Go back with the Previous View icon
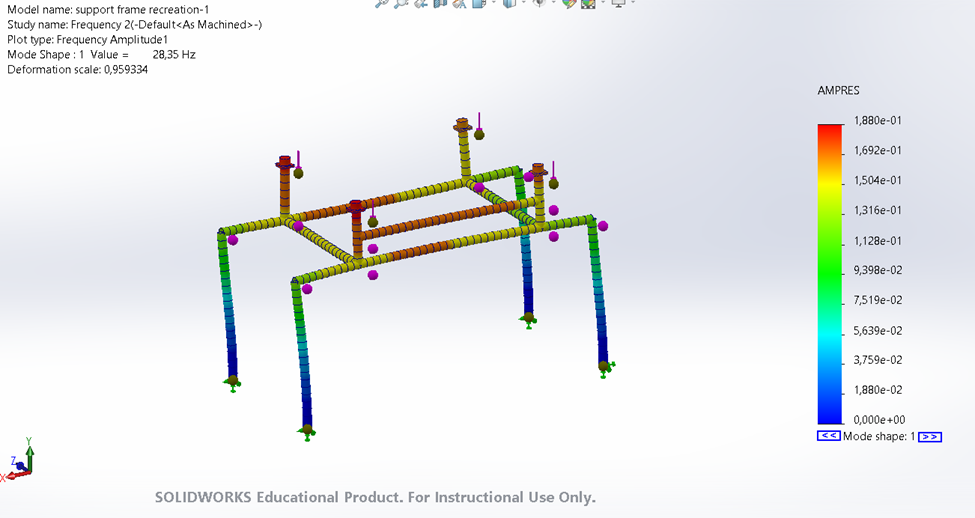 click(x=421, y=3)
